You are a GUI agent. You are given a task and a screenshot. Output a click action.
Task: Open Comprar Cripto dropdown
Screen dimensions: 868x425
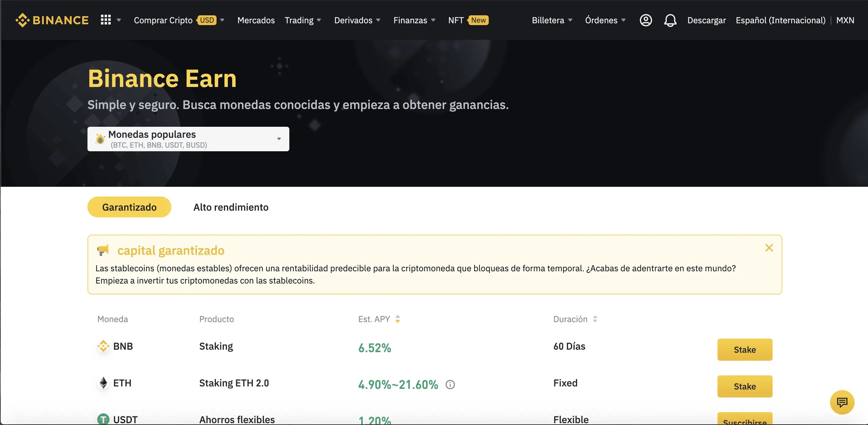pyautogui.click(x=179, y=20)
